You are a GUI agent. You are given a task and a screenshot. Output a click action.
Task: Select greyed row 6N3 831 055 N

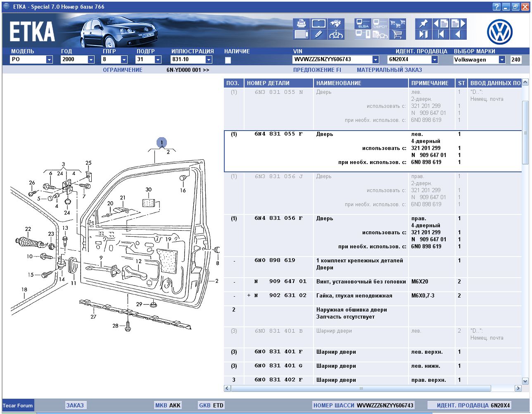pyautogui.click(x=373, y=109)
